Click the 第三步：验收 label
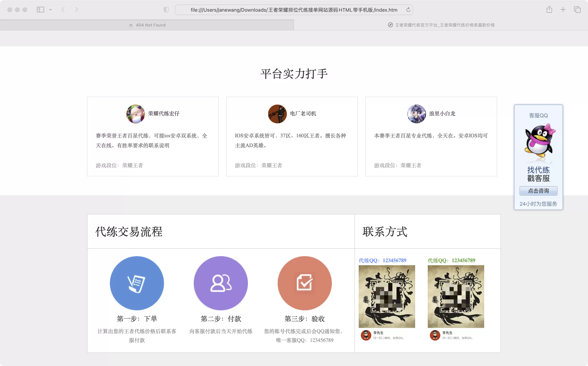 [305, 319]
